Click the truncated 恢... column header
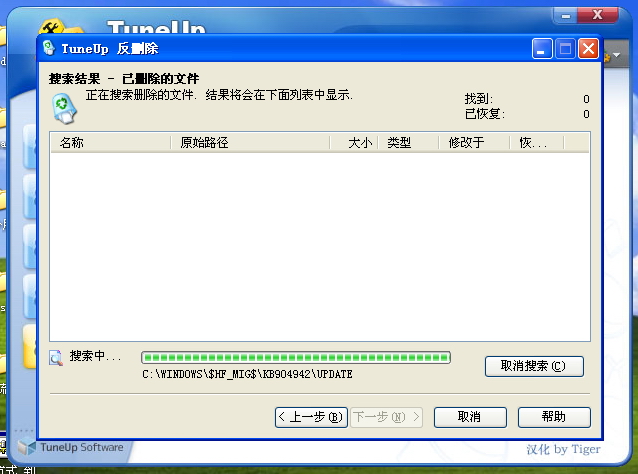Image resolution: width=638 pixels, height=474 pixels. [x=537, y=143]
